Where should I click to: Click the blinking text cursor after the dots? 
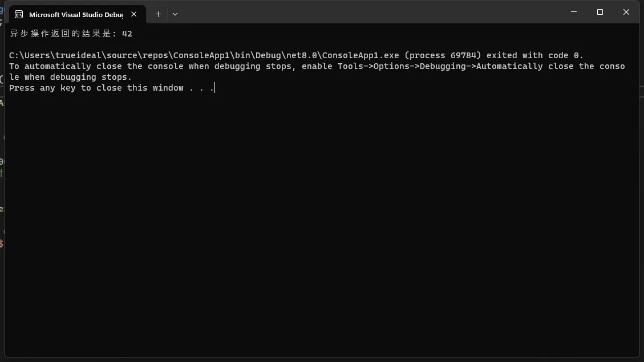(x=215, y=87)
